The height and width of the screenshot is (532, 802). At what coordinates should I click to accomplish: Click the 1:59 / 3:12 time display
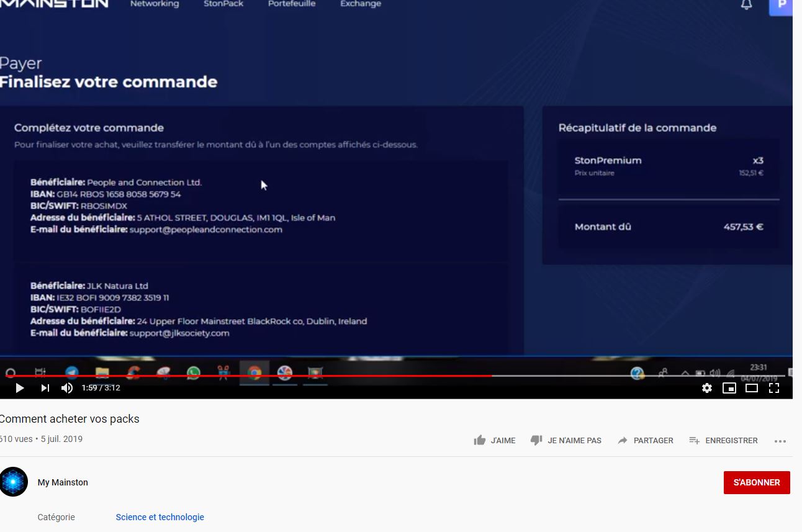point(101,388)
